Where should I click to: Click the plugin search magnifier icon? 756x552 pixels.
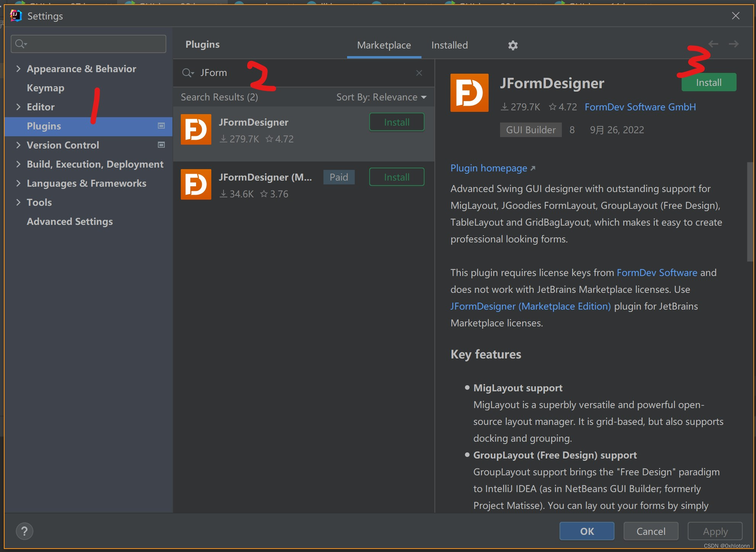187,73
